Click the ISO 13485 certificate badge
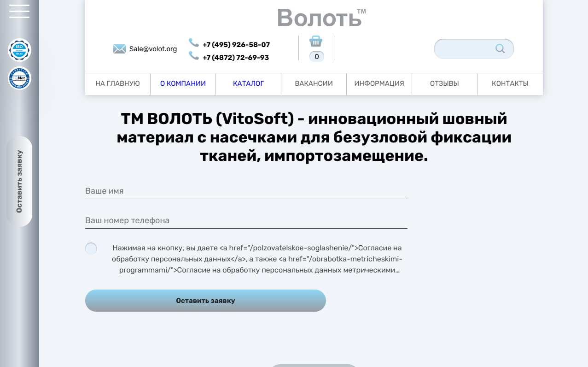 (19, 50)
